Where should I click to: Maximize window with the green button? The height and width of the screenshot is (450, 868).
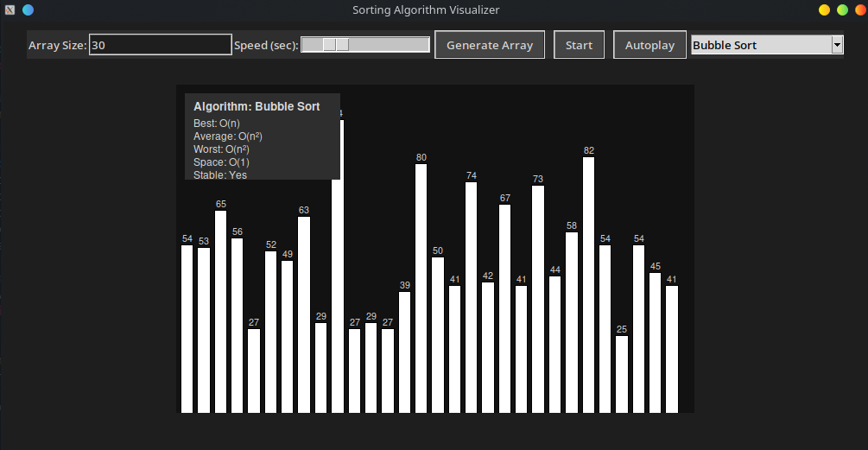tap(843, 10)
